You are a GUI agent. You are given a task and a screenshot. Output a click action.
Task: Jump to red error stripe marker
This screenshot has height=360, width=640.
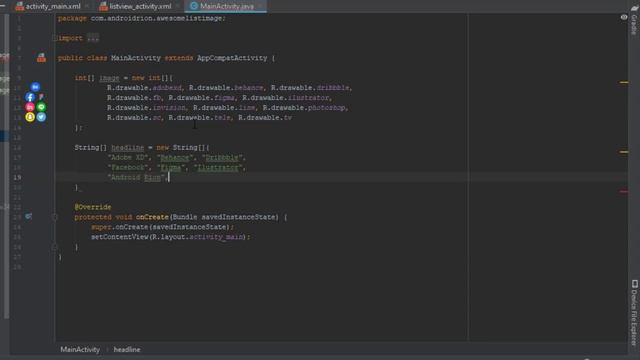[x=624, y=191]
